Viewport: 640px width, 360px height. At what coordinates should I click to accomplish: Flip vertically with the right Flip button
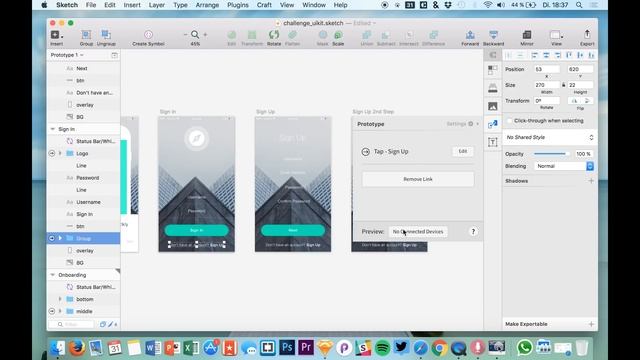point(587,101)
